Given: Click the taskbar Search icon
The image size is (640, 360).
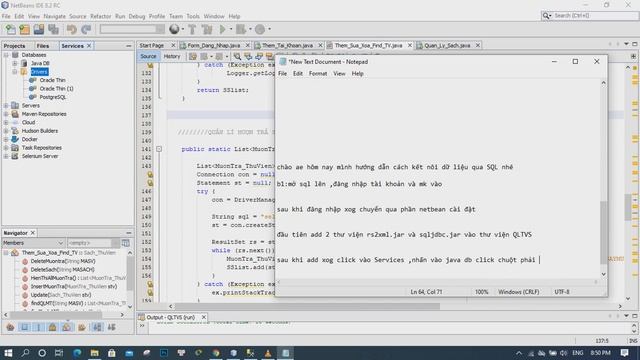Looking at the screenshot, I should (25, 353).
